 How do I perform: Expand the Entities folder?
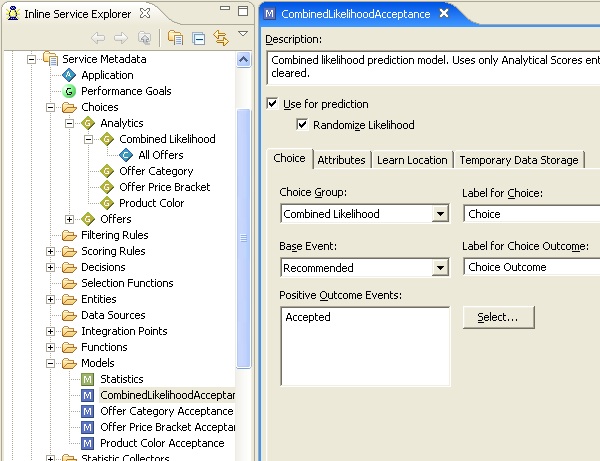[51, 299]
